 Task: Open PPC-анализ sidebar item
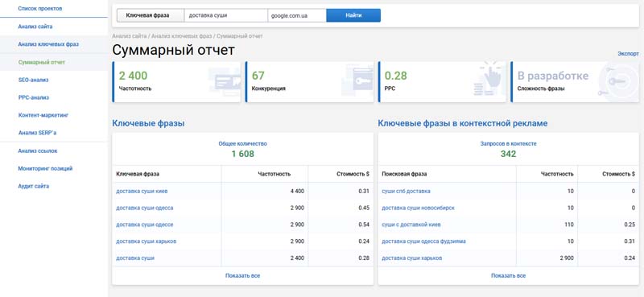coord(34,97)
